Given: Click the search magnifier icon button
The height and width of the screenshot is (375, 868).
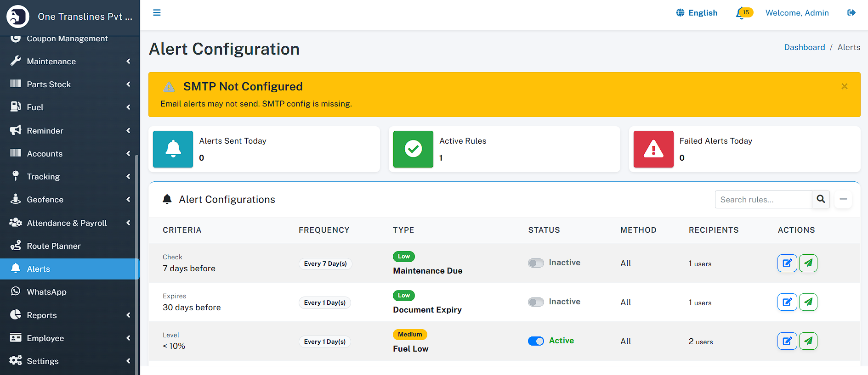Looking at the screenshot, I should coord(821,199).
